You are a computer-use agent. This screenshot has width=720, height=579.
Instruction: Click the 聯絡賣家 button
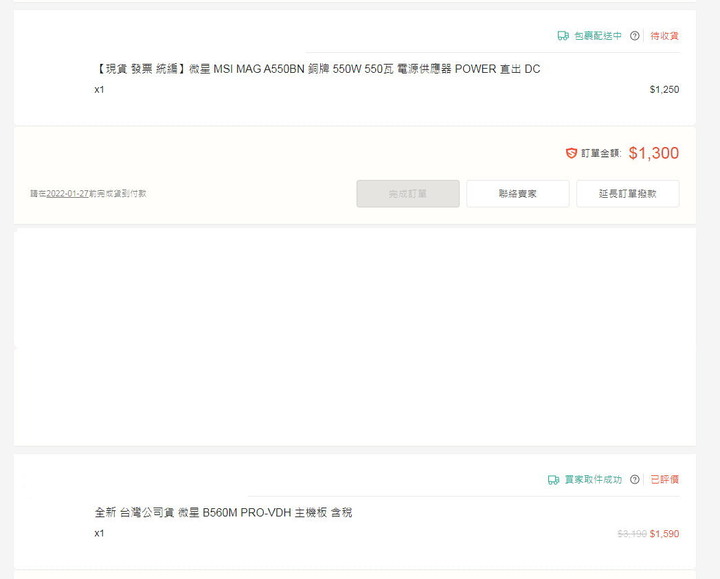(518, 194)
